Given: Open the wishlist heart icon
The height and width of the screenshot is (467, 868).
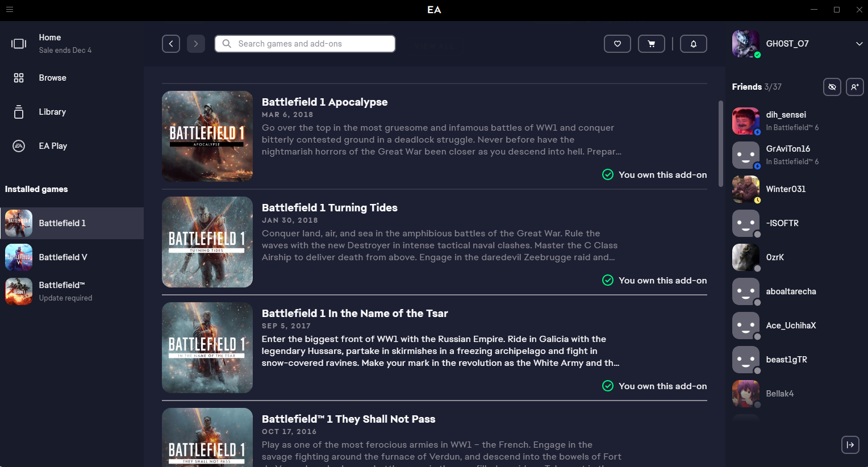Looking at the screenshot, I should 617,44.
